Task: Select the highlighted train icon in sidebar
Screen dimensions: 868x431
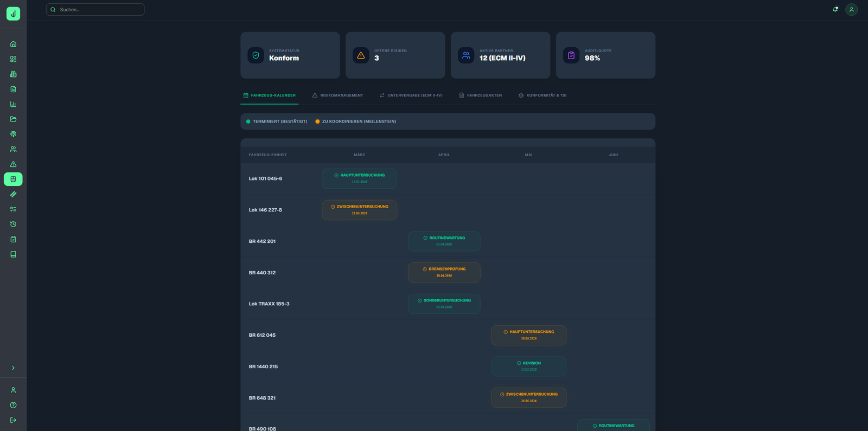Action: 13,179
